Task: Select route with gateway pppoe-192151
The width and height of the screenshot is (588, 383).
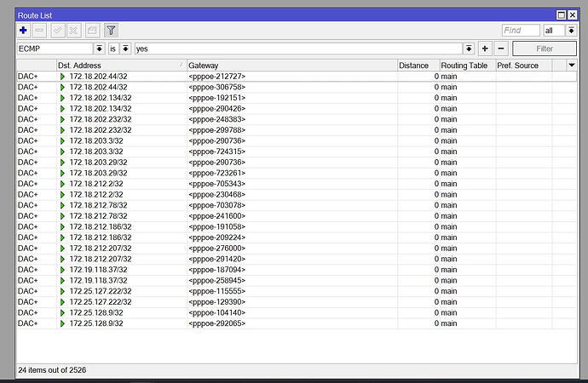Action: tap(297, 98)
